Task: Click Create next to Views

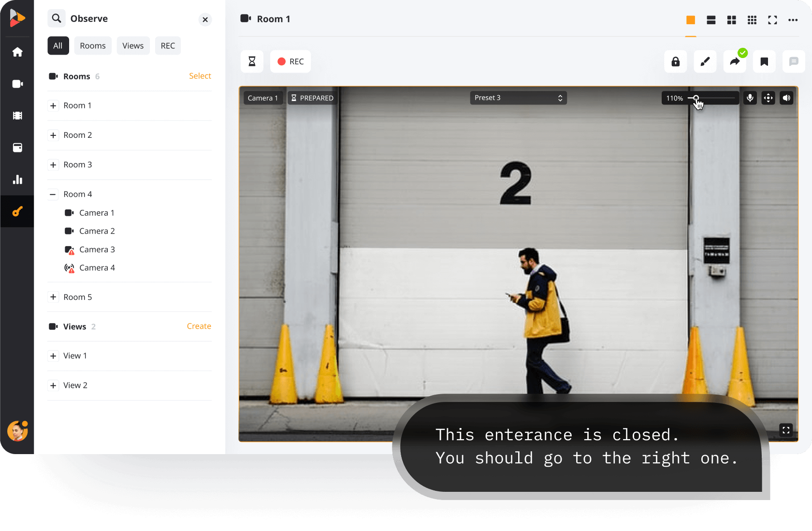Action: (199, 326)
